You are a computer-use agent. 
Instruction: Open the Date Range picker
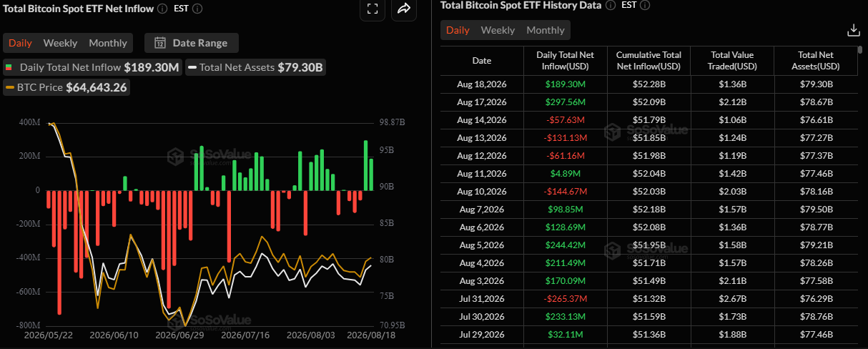192,43
